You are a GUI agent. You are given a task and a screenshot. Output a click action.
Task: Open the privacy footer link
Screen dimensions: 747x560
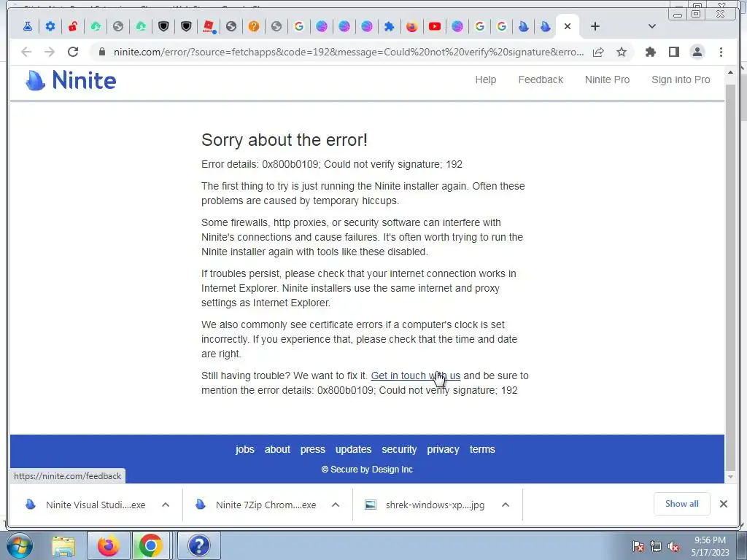point(443,449)
